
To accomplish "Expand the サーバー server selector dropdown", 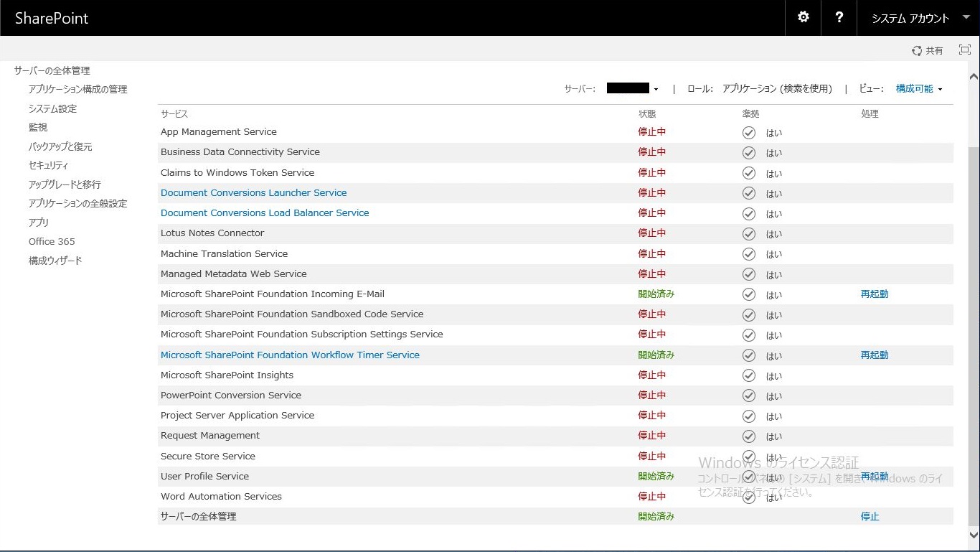I will coord(633,88).
